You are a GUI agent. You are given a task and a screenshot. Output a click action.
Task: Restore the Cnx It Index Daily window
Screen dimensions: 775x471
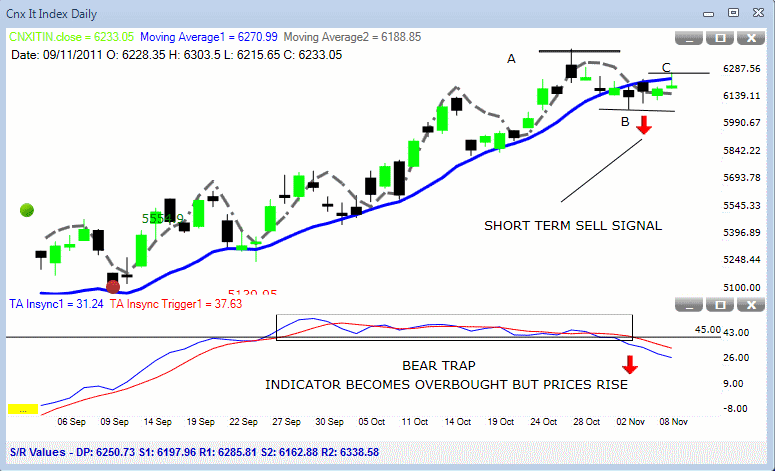point(733,13)
